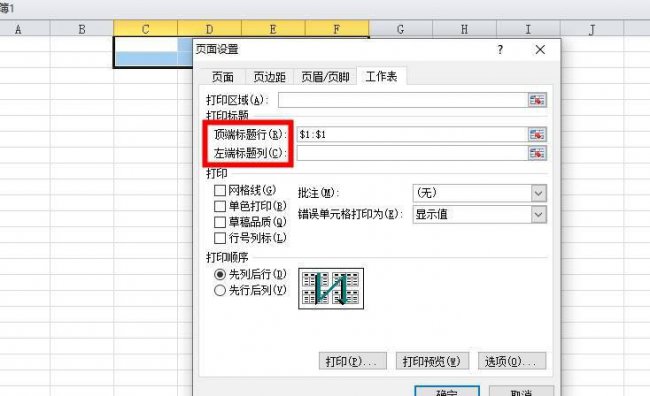Close the 页面设置 dialog
The width and height of the screenshot is (650, 396).
tap(540, 50)
